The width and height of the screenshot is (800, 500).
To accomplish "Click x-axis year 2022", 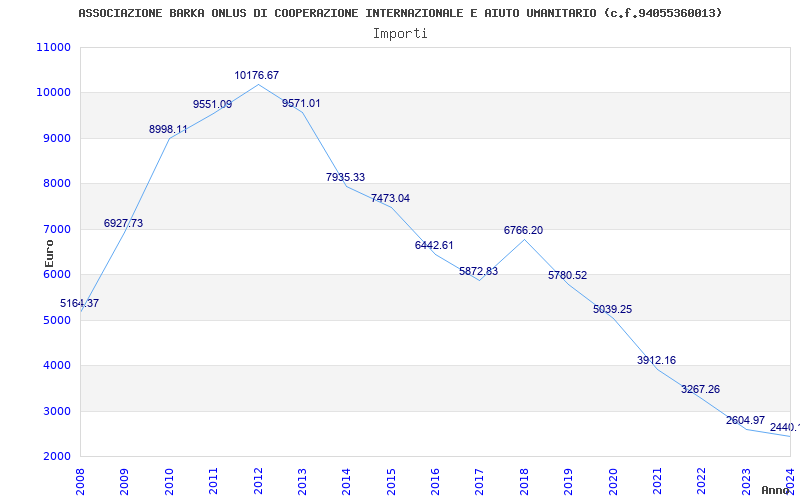I will tap(702, 481).
